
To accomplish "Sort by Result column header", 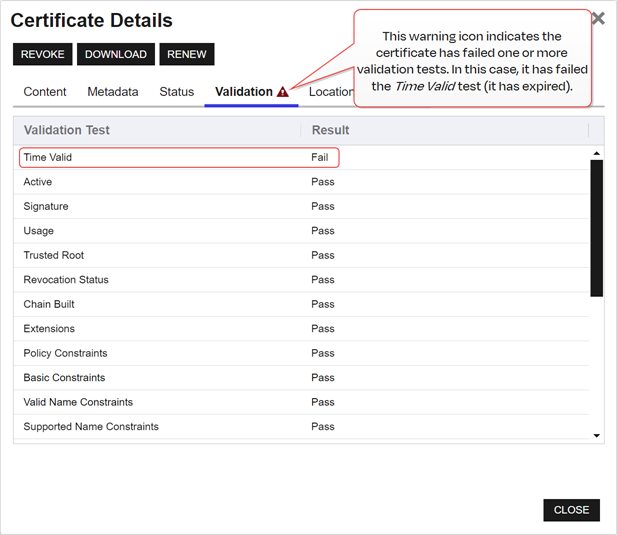I will click(330, 130).
